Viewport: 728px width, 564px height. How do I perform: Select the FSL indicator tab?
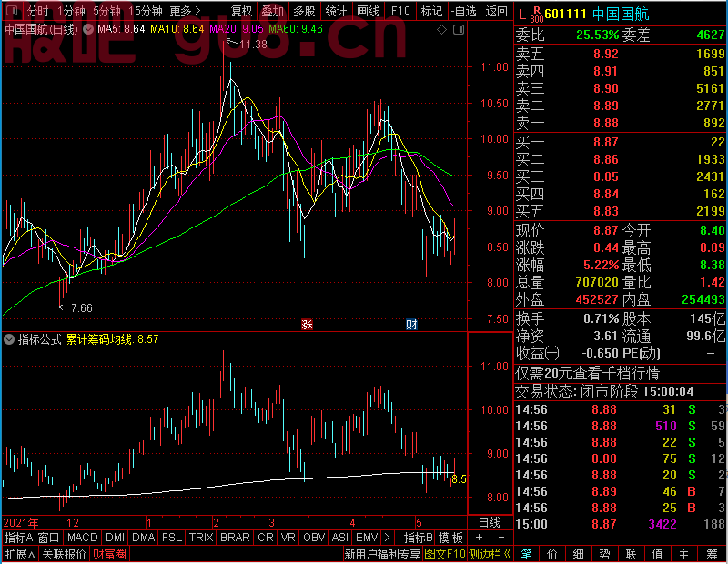click(172, 538)
